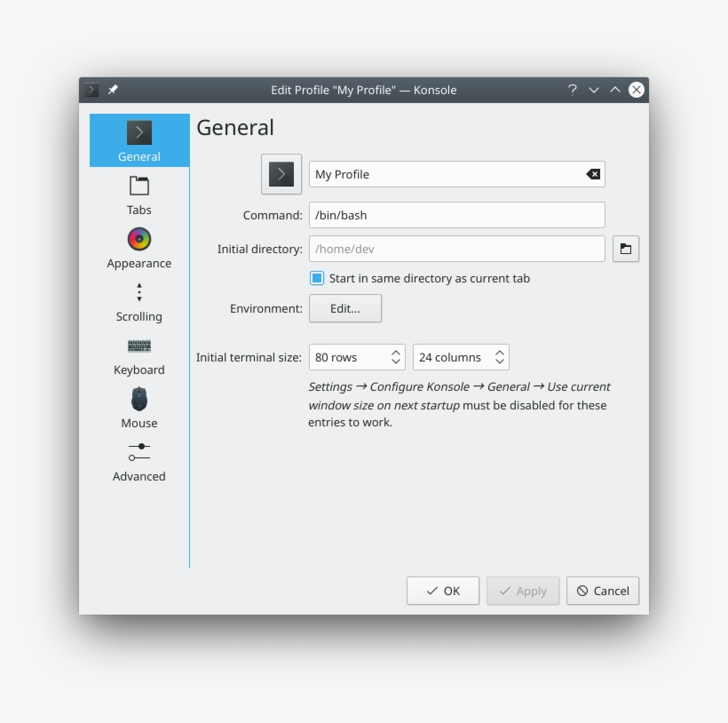Viewport: 728px width, 723px height.
Task: Open Advanced settings via its sidebar icon
Action: pyautogui.click(x=139, y=452)
